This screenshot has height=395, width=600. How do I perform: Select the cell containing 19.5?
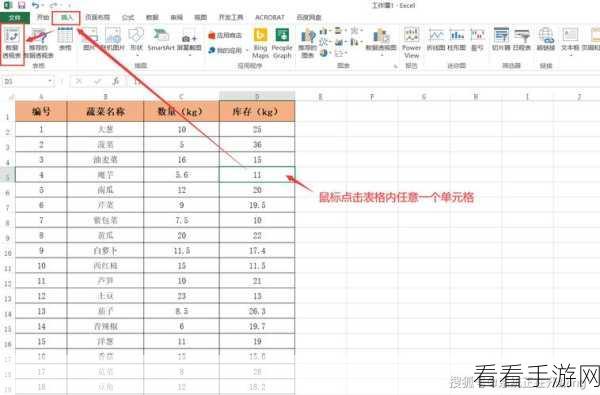[257, 205]
